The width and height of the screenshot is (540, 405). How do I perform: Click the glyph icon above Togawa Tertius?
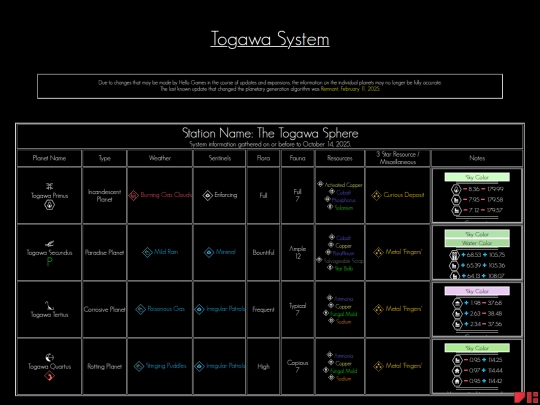[x=50, y=305]
